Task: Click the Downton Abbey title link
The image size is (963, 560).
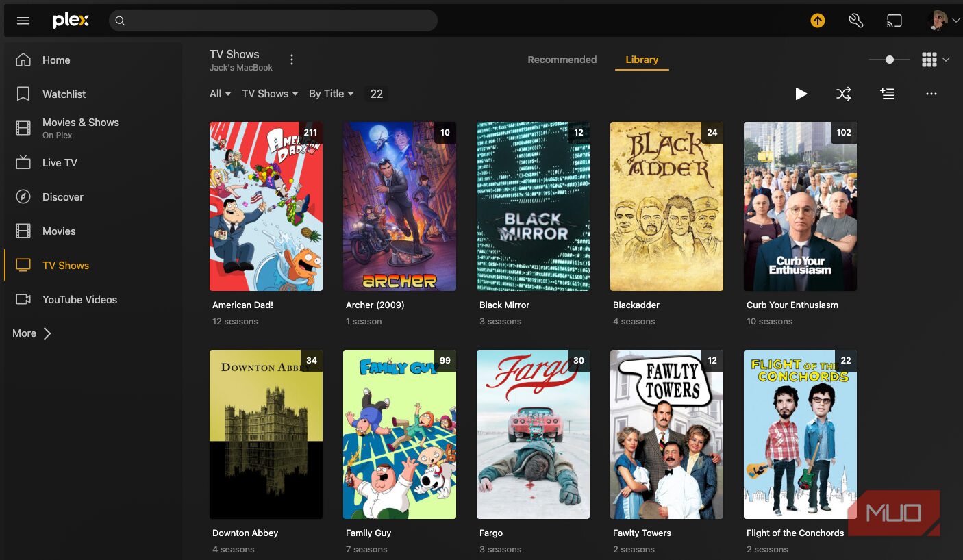Action: [245, 533]
